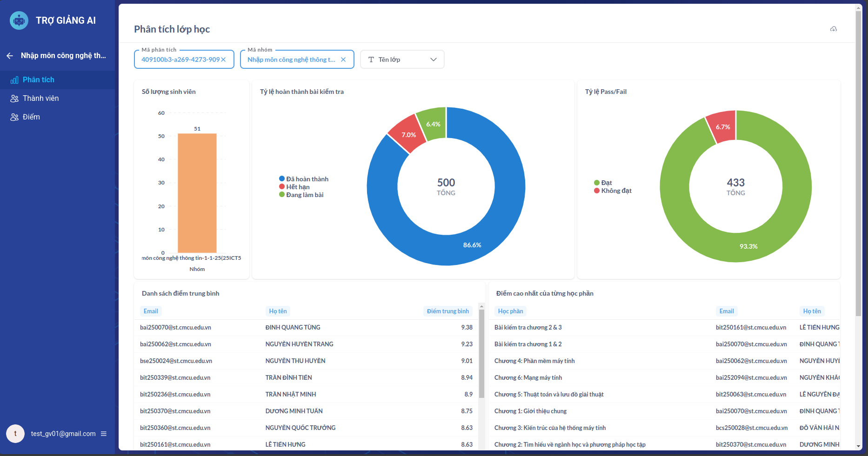Click the orange bar in student chart
Viewport: 868px width, 456px height.
197,193
